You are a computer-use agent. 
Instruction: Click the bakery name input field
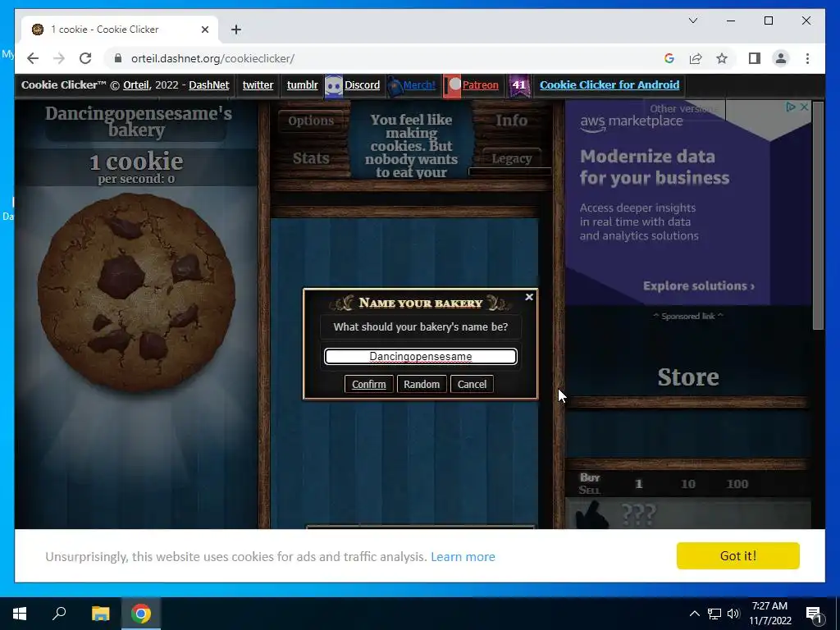[x=421, y=356]
